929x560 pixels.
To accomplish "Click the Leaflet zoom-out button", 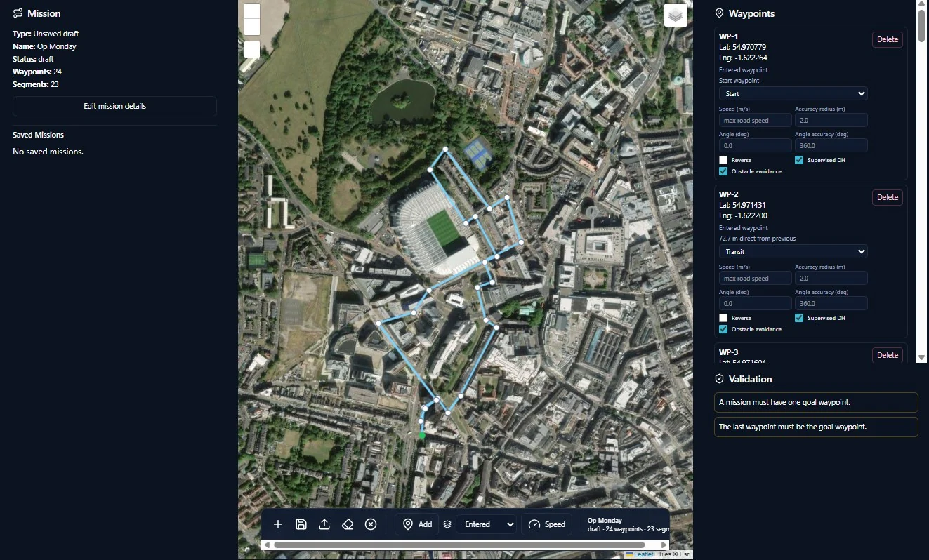I will [x=251, y=27].
